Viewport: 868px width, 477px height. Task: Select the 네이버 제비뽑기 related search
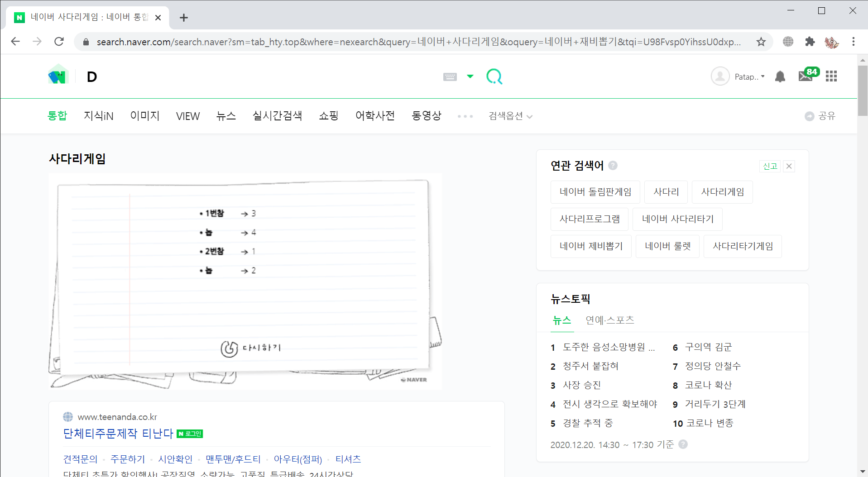click(x=591, y=246)
